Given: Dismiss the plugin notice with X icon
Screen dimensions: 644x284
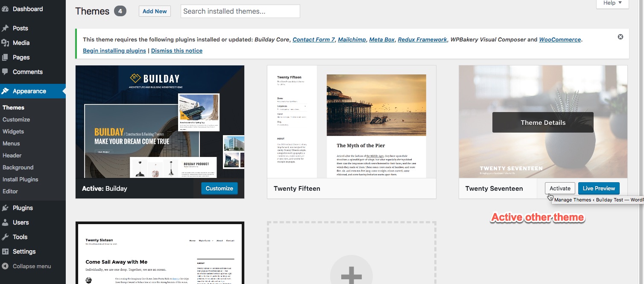Looking at the screenshot, I should click(x=621, y=37).
